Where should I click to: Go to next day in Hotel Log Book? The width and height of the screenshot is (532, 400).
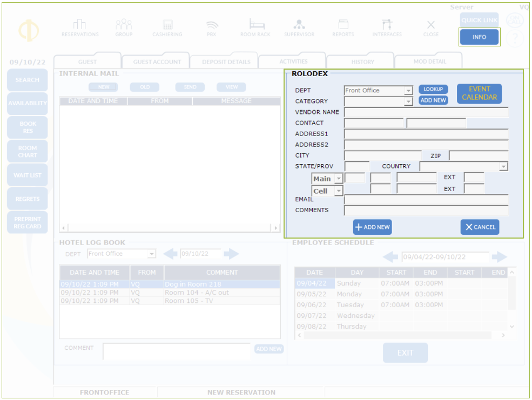tap(231, 254)
